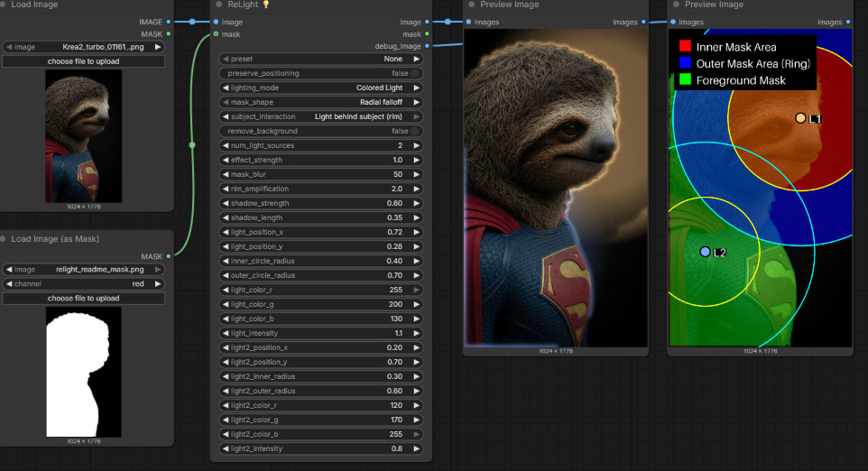
Task: Click the Load Image (as Mask) MASK output dot
Action: pos(169,256)
